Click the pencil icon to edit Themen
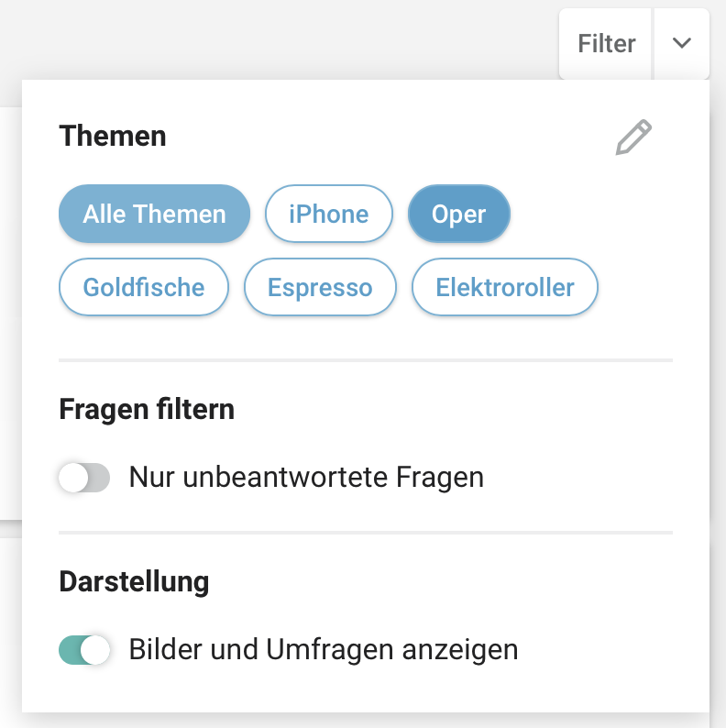 pos(633,137)
